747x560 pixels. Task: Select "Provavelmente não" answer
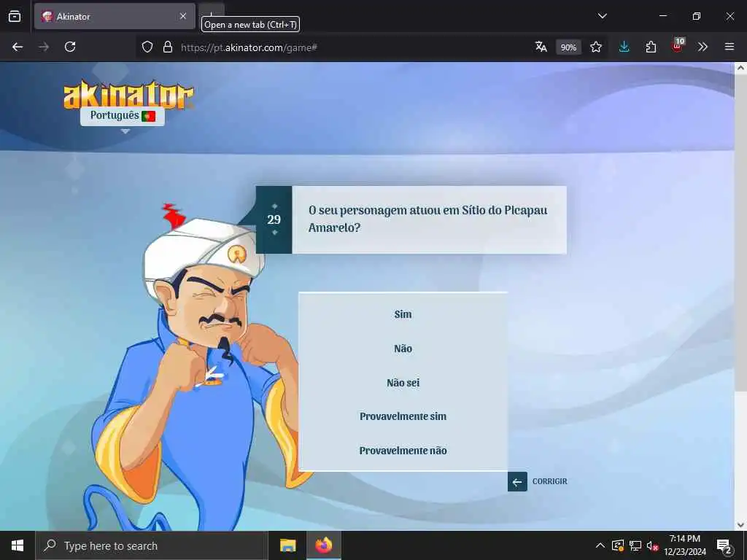[403, 451]
